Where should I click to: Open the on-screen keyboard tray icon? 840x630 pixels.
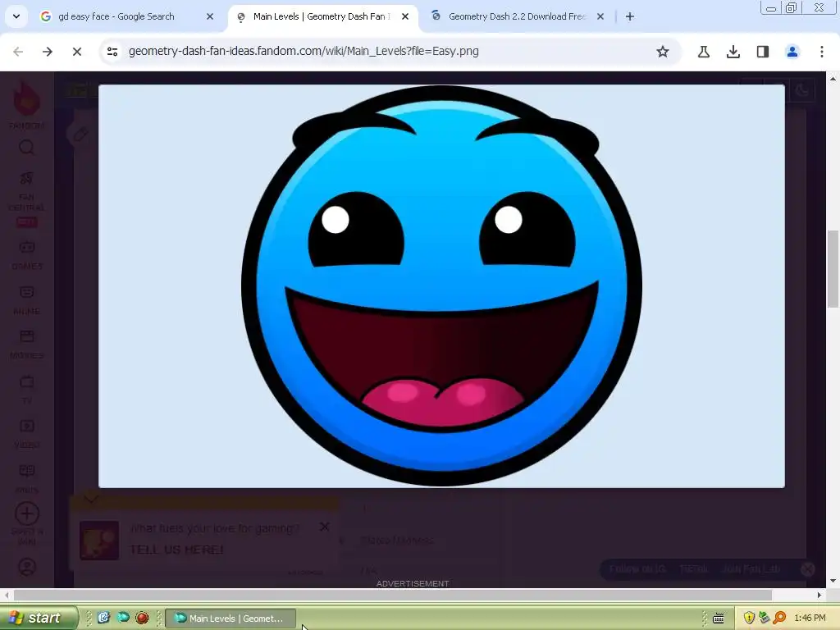pos(719,619)
